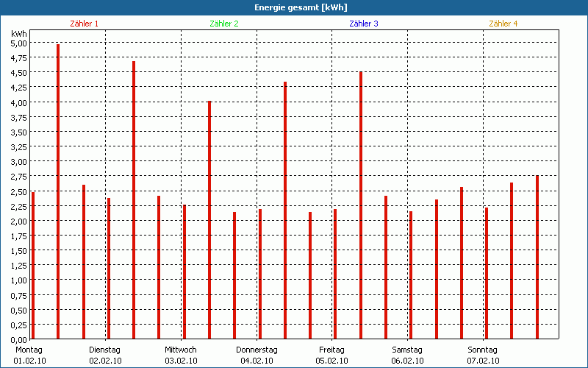This screenshot has width=588, height=368.
Task: Click the Mittwoch day label
Action: click(181, 350)
